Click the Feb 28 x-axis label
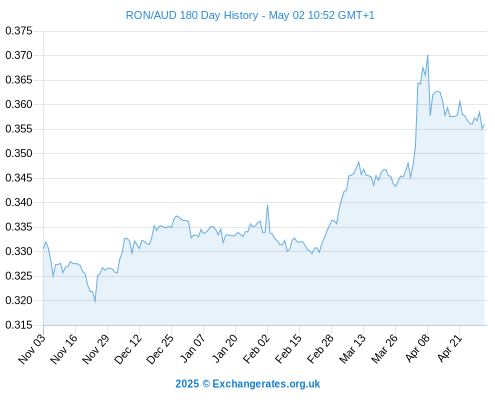This screenshot has height=400, width=495. [x=320, y=349]
